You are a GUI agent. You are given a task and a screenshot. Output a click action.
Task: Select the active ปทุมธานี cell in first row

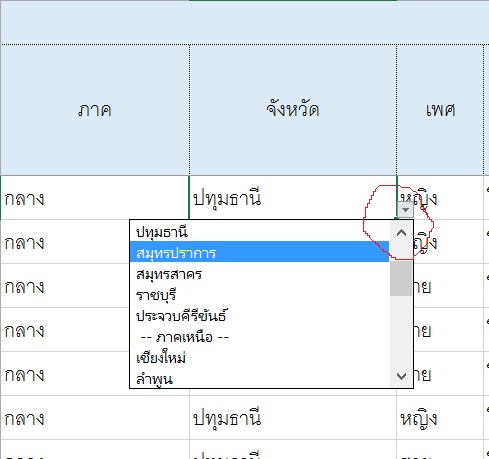click(x=293, y=198)
